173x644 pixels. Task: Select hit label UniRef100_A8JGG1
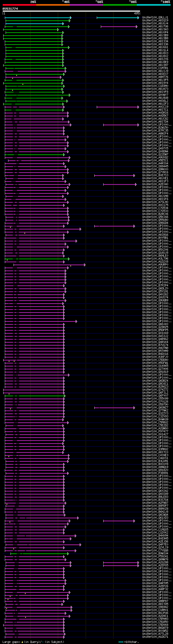pos(155,47)
